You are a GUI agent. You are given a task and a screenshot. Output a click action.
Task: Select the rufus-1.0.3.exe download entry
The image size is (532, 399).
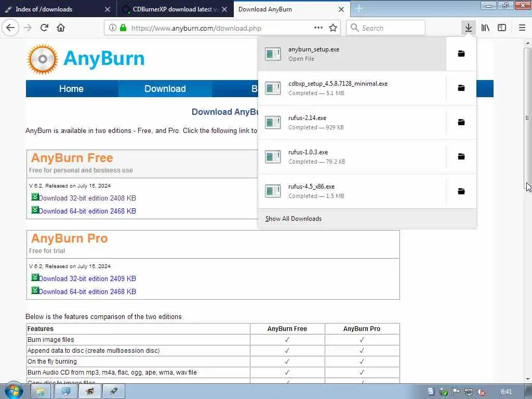(x=352, y=157)
